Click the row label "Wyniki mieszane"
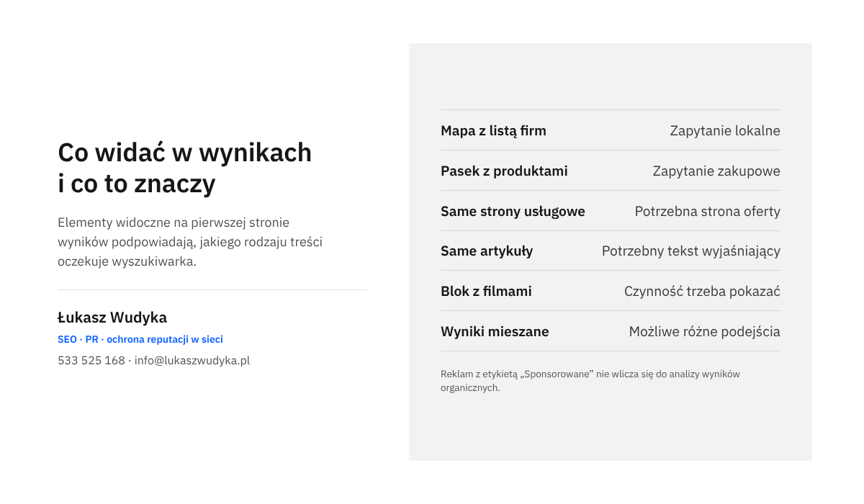 495,332
